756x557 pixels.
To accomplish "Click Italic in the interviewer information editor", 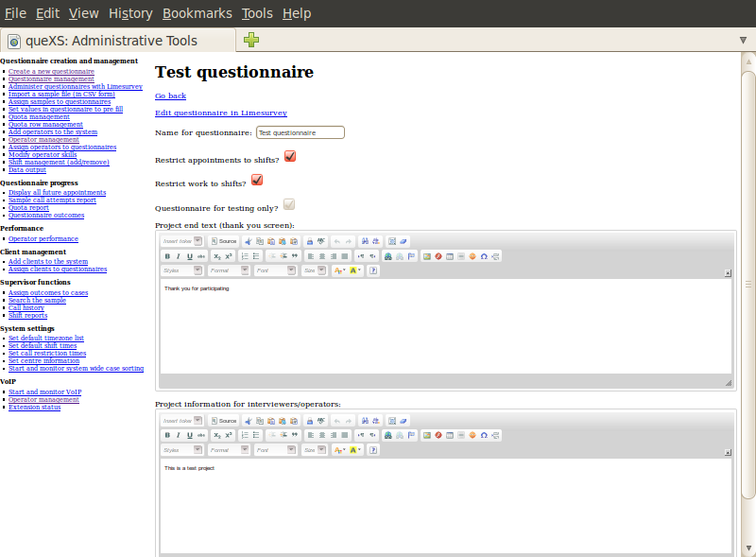I will [x=179, y=436].
